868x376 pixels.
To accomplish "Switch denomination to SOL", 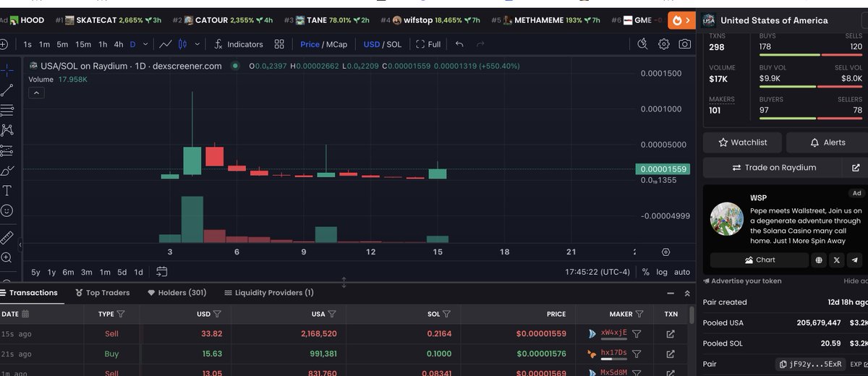I will 394,44.
